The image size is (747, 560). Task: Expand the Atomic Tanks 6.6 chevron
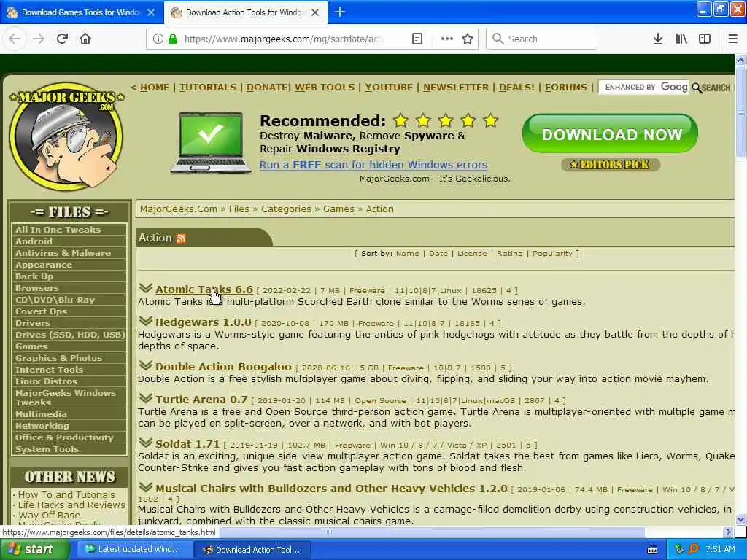click(x=146, y=289)
